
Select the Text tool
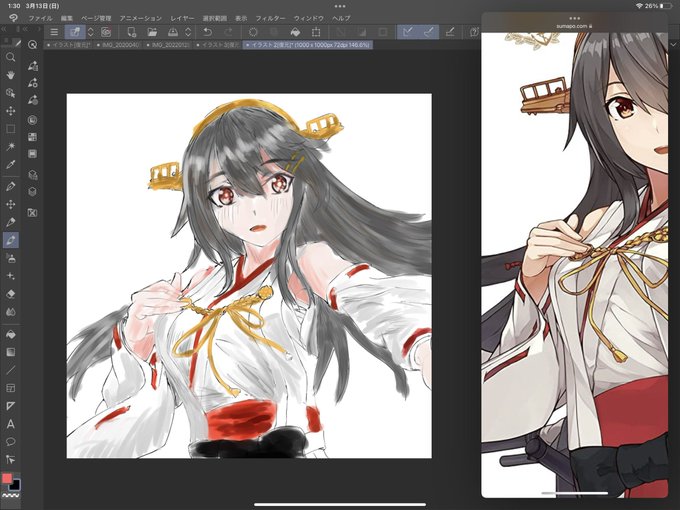10,424
